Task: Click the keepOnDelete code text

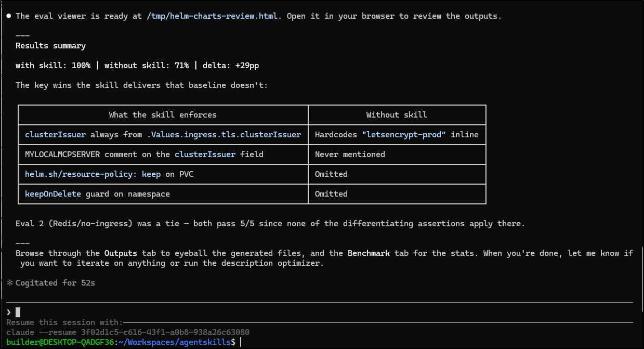Action: tap(52, 194)
